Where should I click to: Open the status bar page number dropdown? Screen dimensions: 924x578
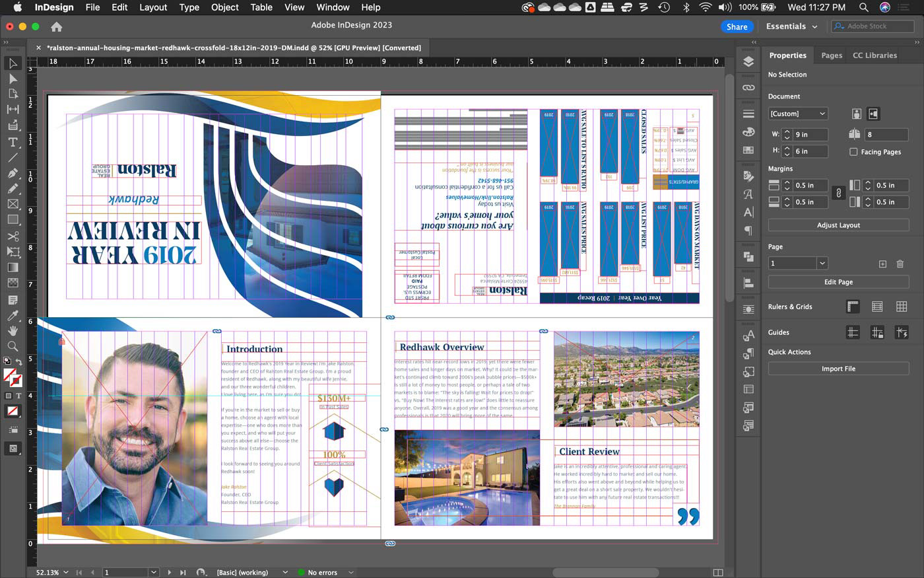154,572
